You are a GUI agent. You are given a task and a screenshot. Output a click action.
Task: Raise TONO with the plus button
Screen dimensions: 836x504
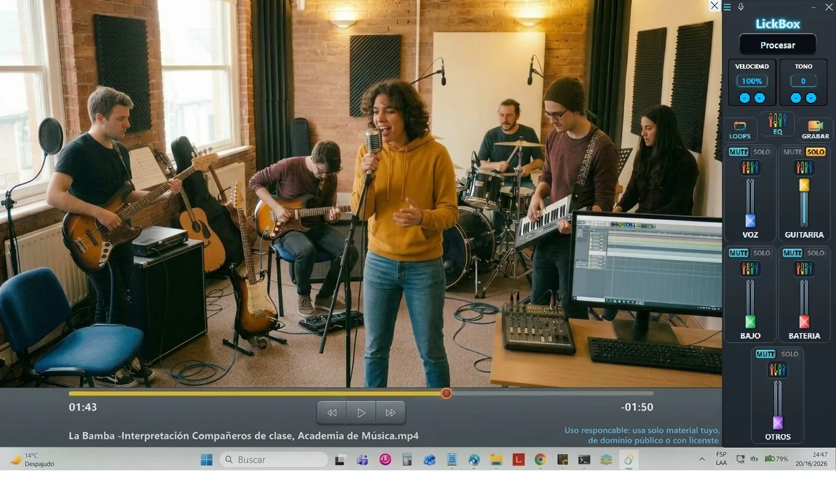pos(811,98)
